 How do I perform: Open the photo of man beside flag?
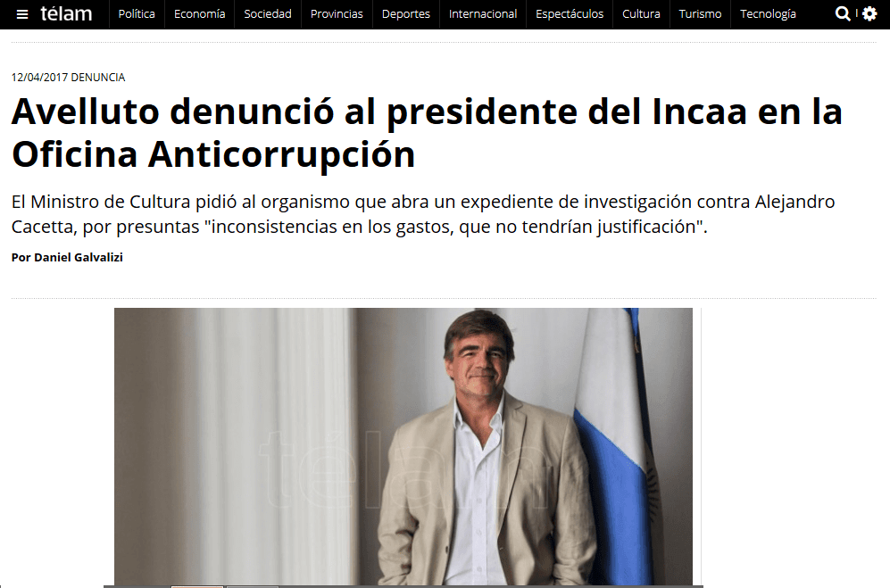tap(403, 447)
